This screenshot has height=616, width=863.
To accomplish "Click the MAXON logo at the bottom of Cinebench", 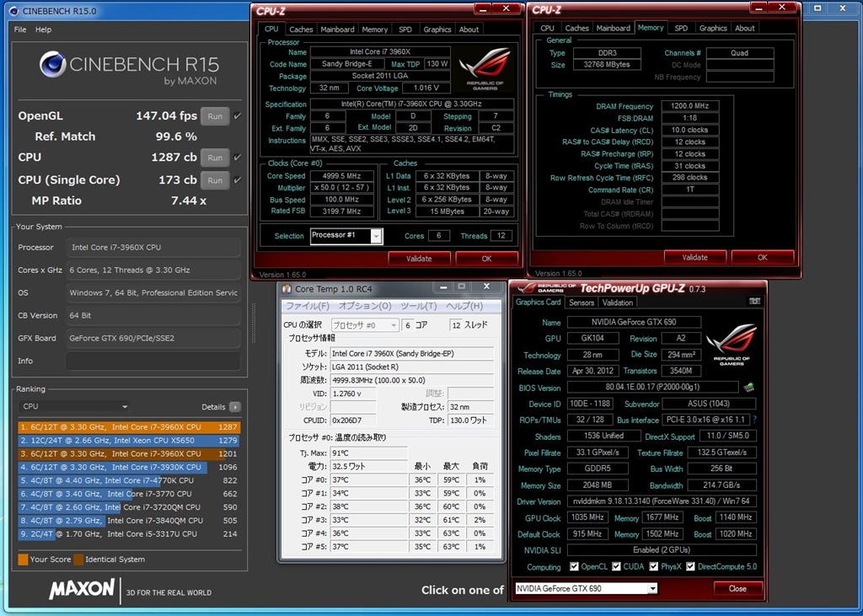I will click(82, 589).
